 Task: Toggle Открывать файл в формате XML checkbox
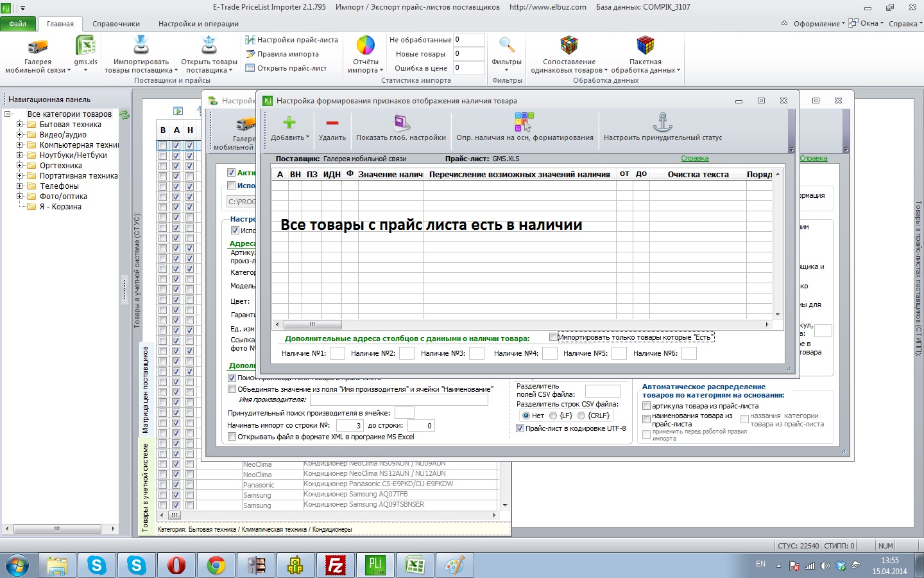point(232,437)
